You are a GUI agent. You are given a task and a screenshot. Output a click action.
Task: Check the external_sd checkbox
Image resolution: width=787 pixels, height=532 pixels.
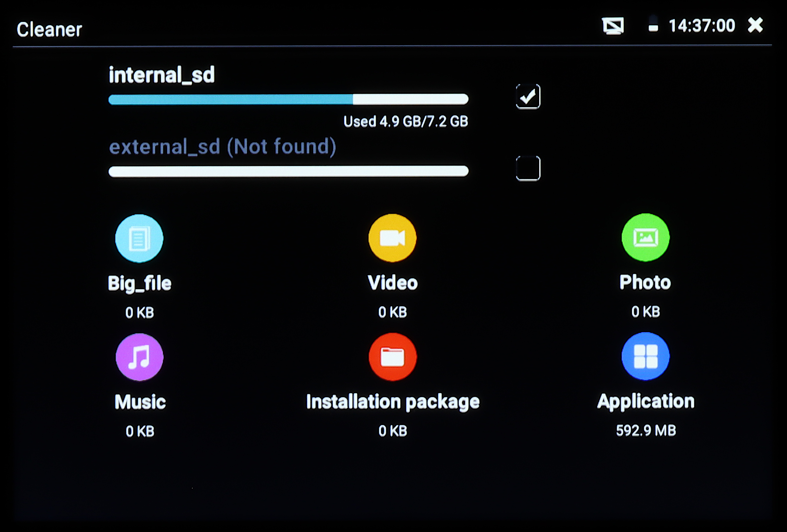pos(528,168)
